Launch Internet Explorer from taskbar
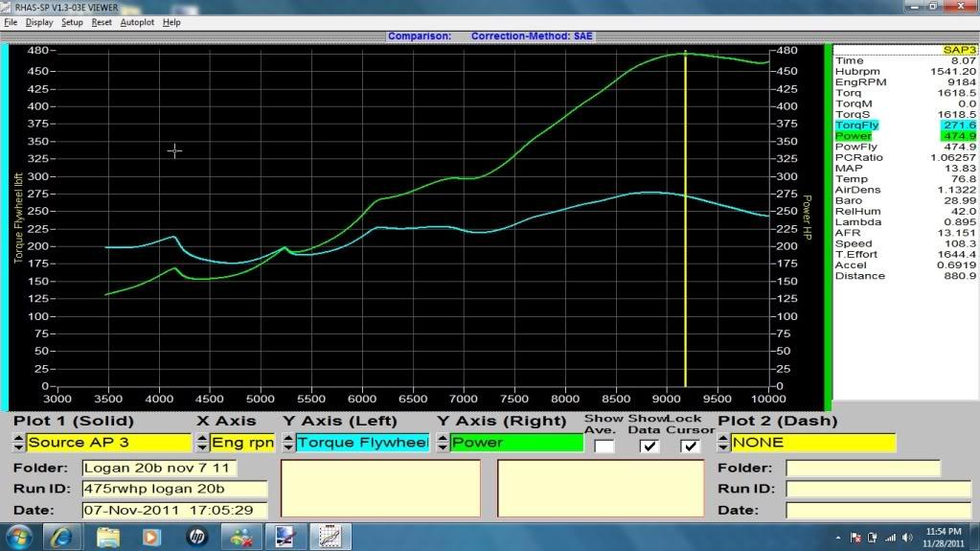Viewport: 980px width, 551px height. click(60, 538)
